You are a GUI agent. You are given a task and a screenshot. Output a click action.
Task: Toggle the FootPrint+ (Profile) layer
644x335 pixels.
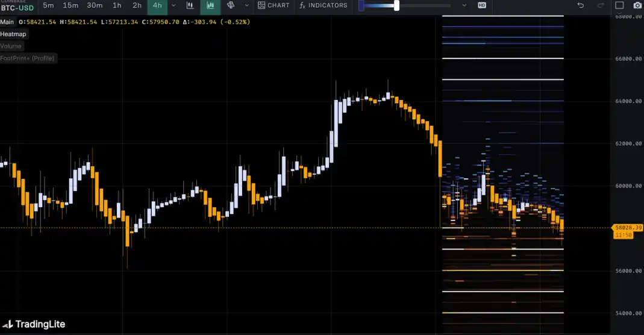(28, 58)
